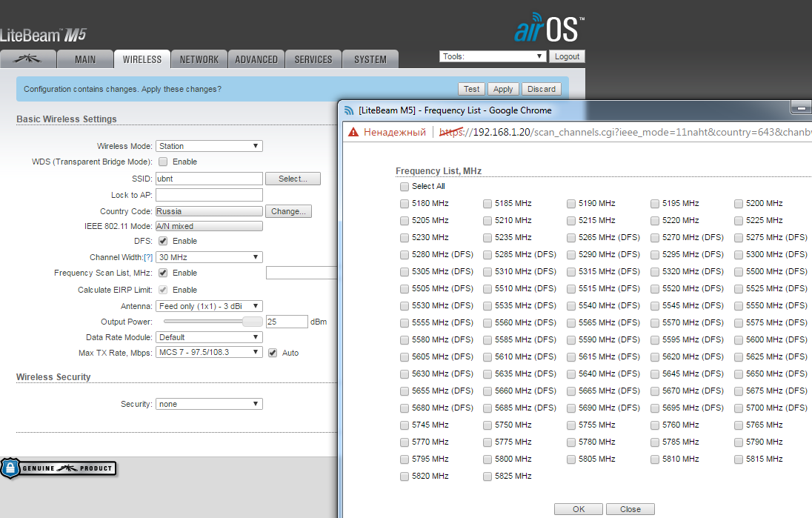The height and width of the screenshot is (518, 812).
Task: Switch to the WIRELESS tab
Action: 142,59
